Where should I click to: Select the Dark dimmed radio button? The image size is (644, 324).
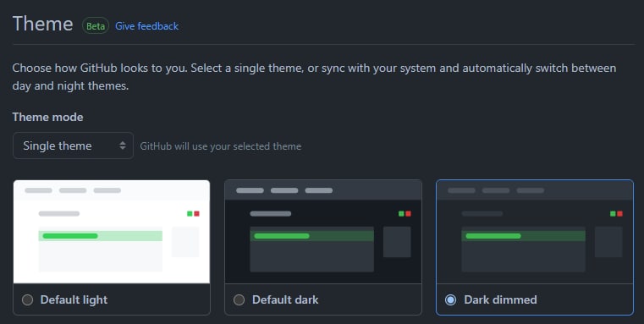click(x=450, y=299)
